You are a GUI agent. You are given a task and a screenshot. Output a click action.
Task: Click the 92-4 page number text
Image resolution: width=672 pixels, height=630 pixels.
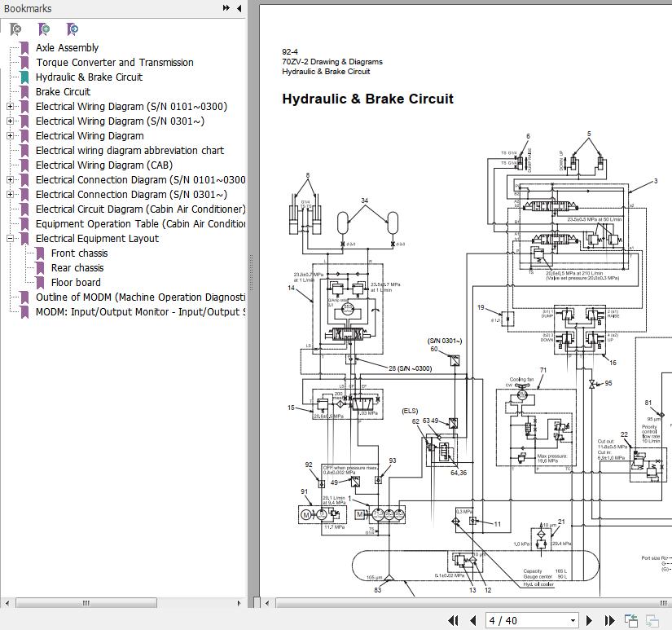coord(290,52)
